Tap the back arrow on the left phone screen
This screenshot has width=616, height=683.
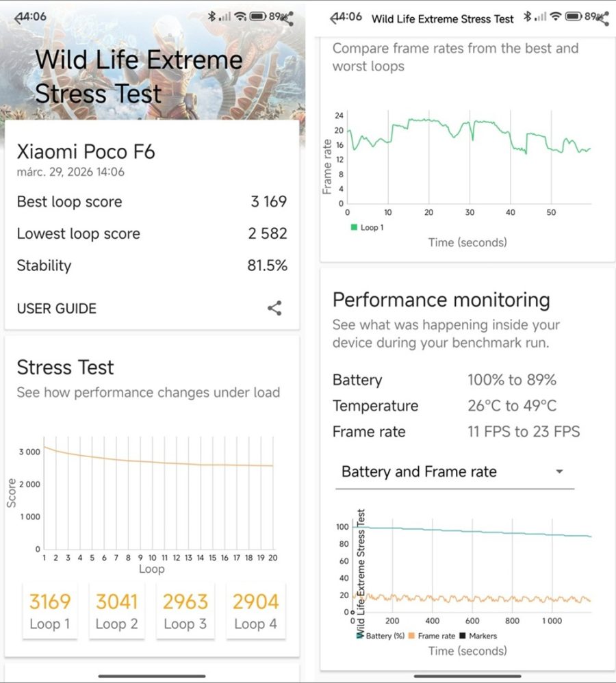(x=18, y=17)
